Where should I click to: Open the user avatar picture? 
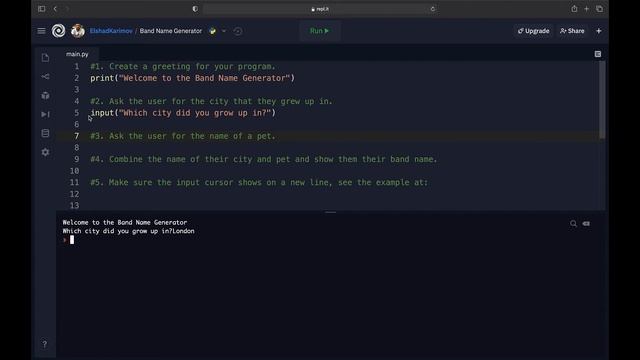[x=78, y=31]
